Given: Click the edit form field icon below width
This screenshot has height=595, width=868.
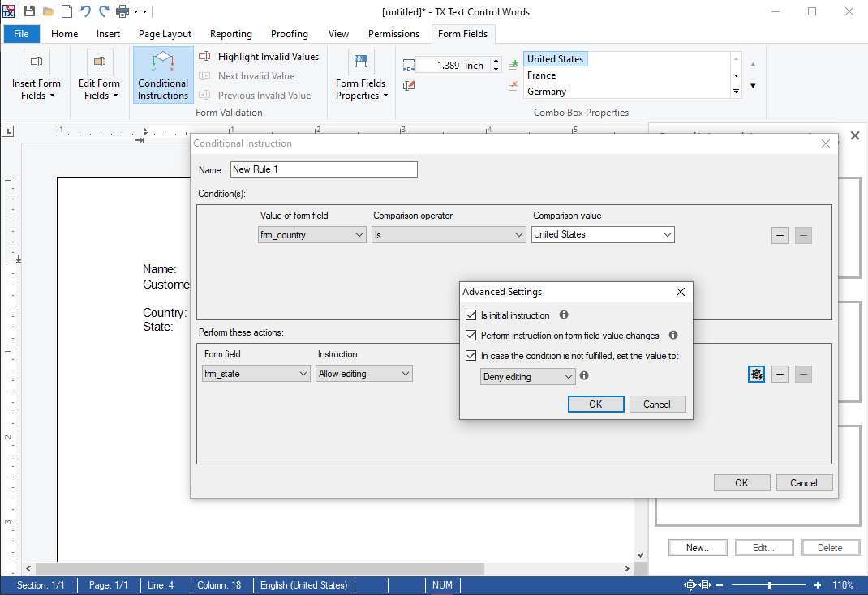Looking at the screenshot, I should [409, 86].
